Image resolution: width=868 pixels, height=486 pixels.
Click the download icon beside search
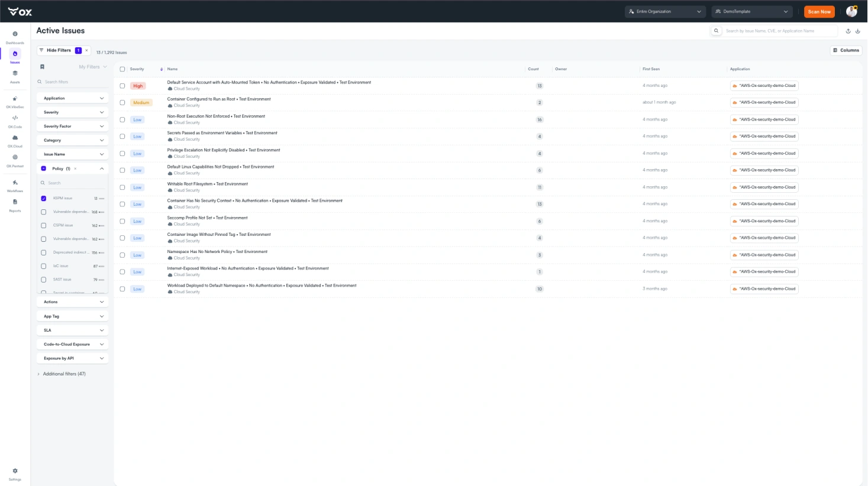click(857, 31)
